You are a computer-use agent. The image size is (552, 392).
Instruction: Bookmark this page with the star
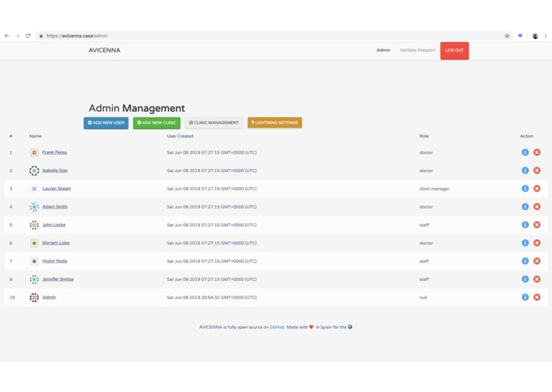507,36
